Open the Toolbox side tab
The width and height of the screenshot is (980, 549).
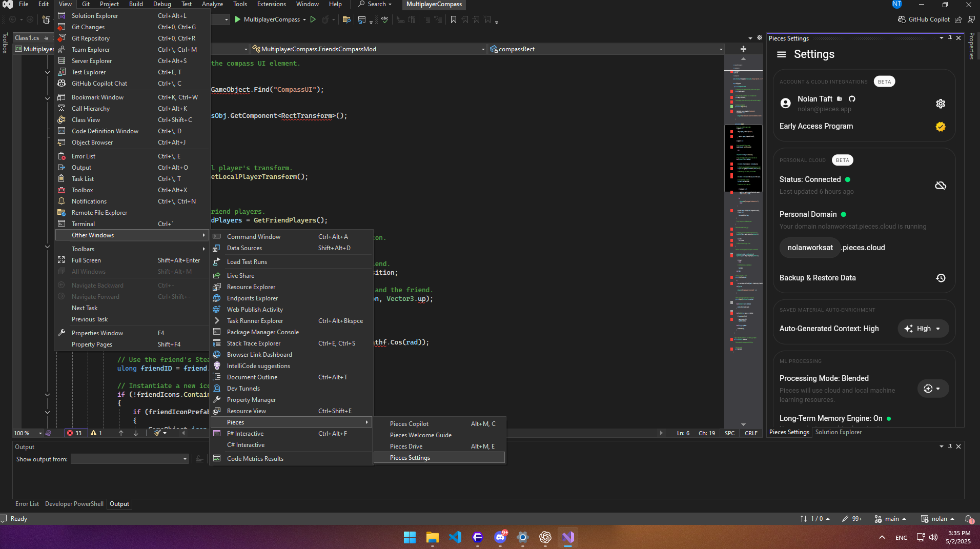(x=5, y=43)
